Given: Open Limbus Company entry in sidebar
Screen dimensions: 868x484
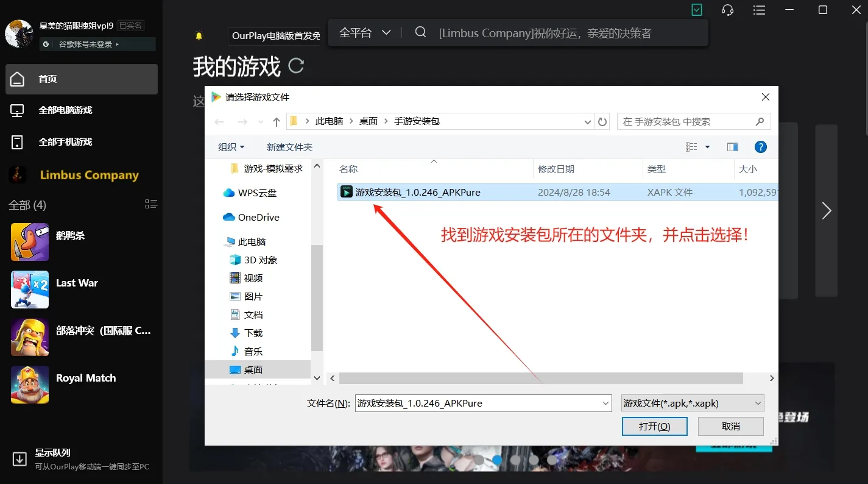Looking at the screenshot, I should click(x=82, y=175).
